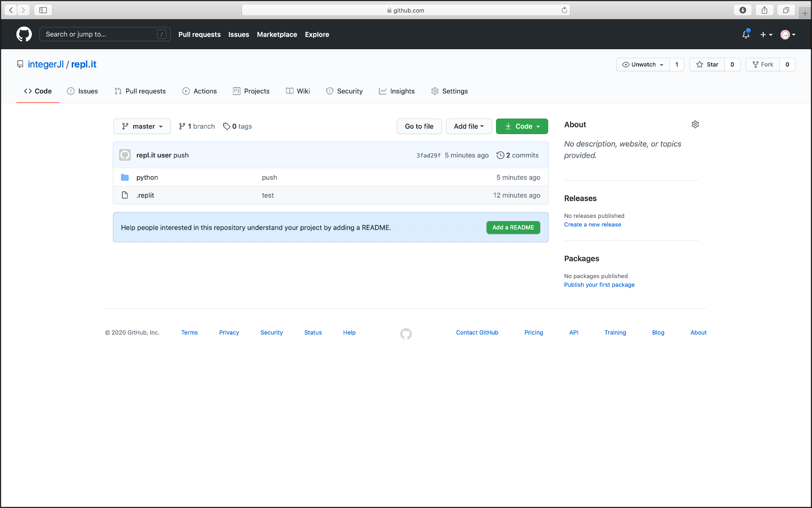
Task: Switch to the Issues repository tab
Action: (83, 91)
